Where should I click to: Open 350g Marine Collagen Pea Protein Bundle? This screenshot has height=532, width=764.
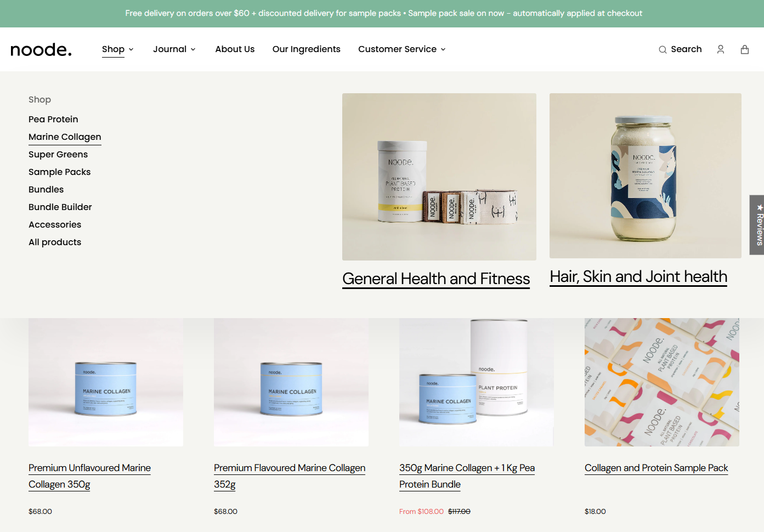467,476
